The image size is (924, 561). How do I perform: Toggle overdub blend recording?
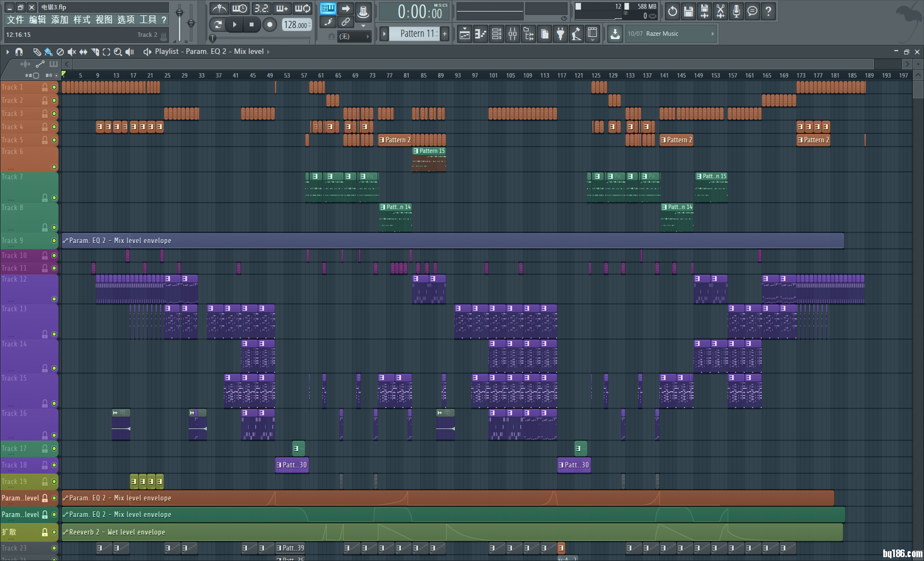282,8
